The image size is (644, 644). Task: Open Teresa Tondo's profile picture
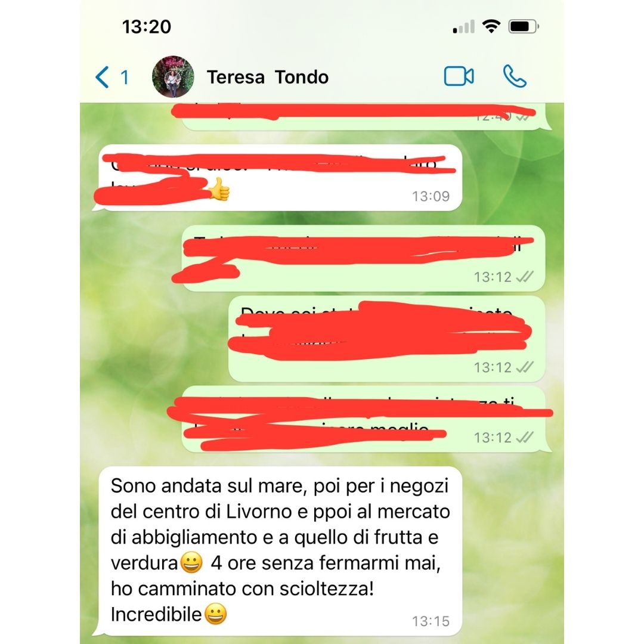173,77
